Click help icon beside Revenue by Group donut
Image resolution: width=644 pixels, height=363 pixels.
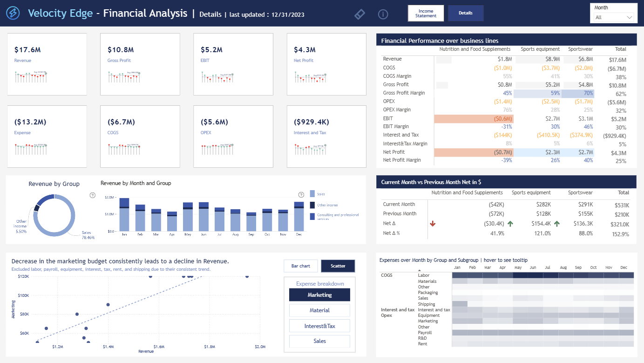(92, 195)
